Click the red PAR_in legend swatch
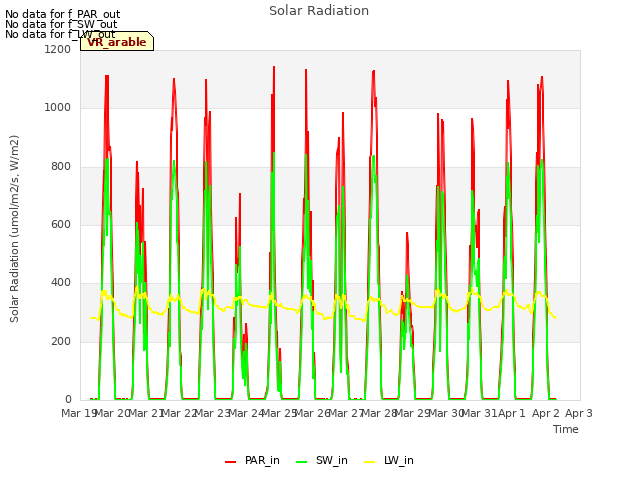 coord(231,462)
